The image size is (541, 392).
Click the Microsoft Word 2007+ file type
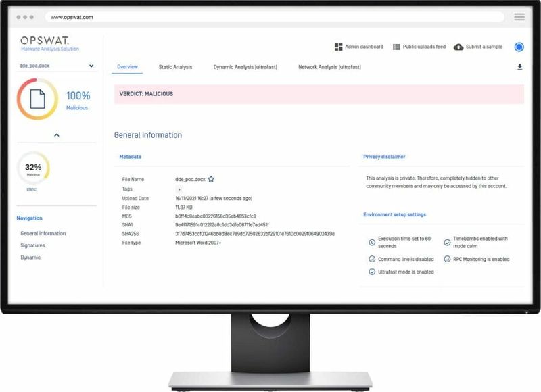(x=198, y=243)
